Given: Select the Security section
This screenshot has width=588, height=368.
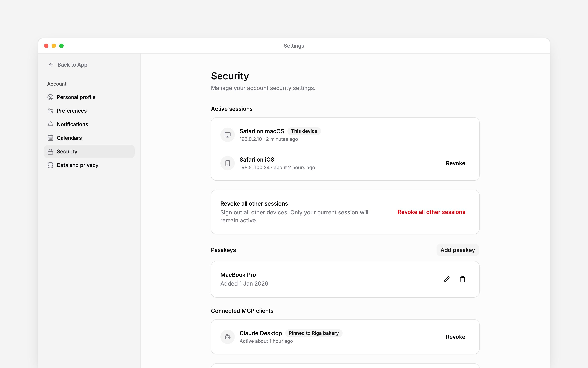Looking at the screenshot, I should tap(89, 152).
